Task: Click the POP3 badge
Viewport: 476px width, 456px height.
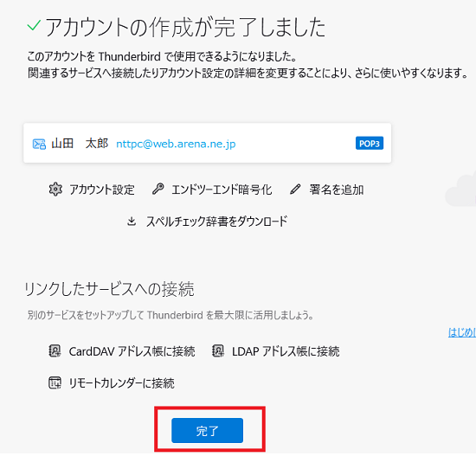Action: [370, 144]
